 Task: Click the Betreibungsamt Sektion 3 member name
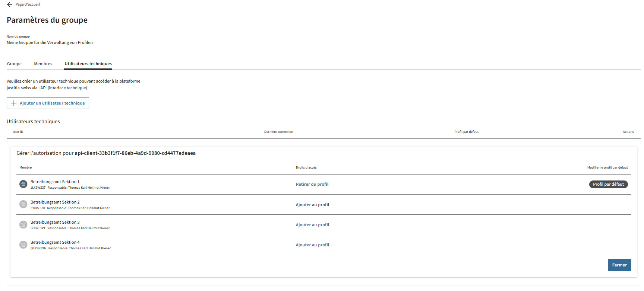point(55,222)
